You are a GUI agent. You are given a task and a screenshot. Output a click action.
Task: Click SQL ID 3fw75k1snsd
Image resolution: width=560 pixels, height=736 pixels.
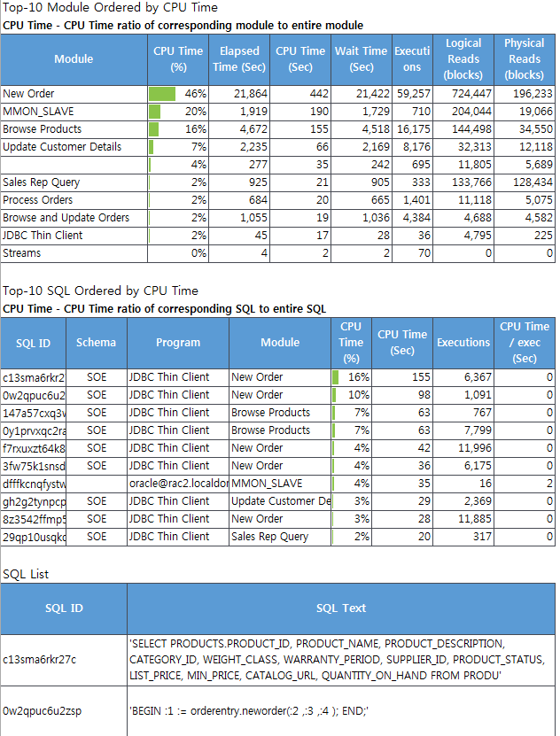point(34,466)
